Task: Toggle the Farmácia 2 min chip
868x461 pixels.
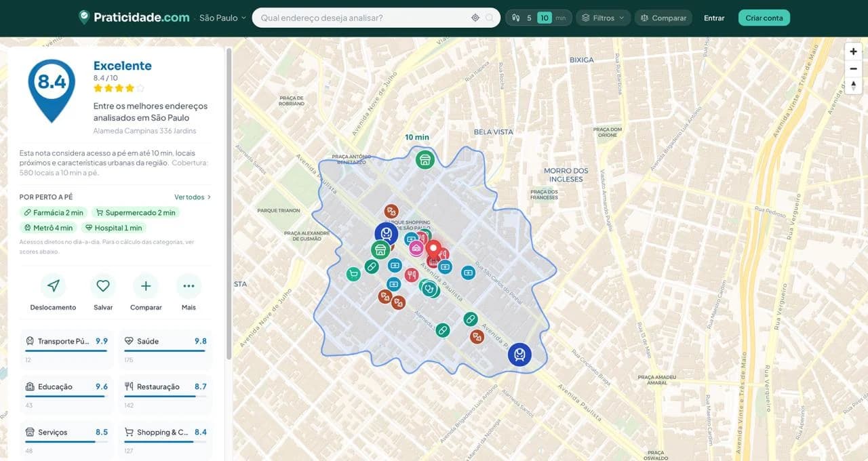Action: point(54,212)
